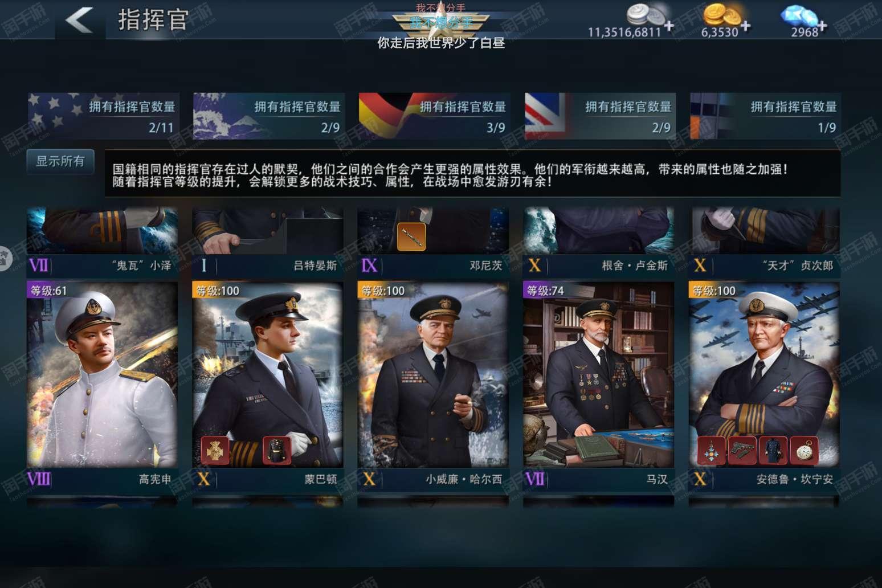Select the uniform item on 蒙巴顿's card
The height and width of the screenshot is (588, 882).
277,450
